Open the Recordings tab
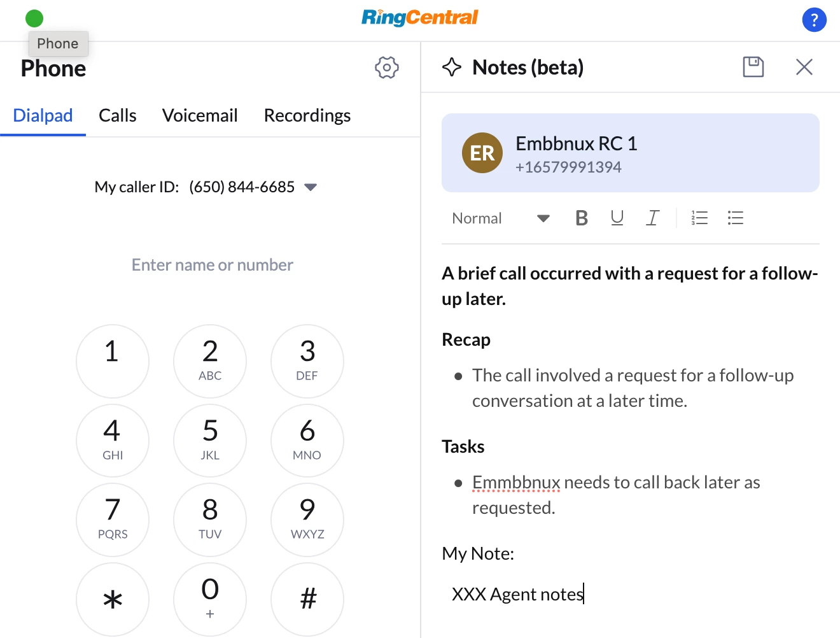Screen dimensions: 840x638 pyautogui.click(x=307, y=115)
